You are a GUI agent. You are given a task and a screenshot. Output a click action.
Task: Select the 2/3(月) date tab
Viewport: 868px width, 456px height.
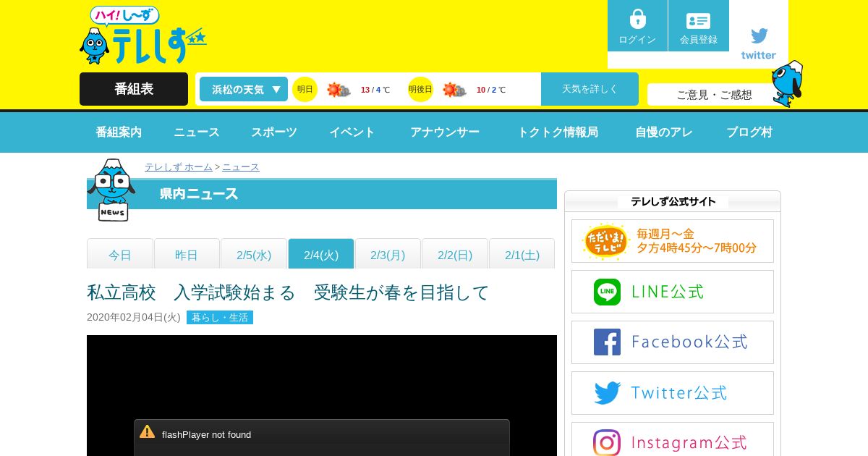tap(388, 254)
